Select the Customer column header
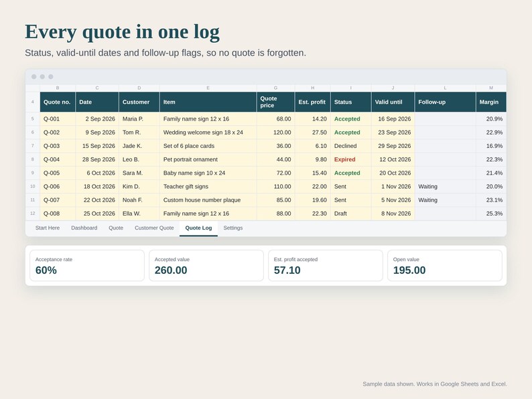The height and width of the screenshot is (399, 532). [x=139, y=102]
